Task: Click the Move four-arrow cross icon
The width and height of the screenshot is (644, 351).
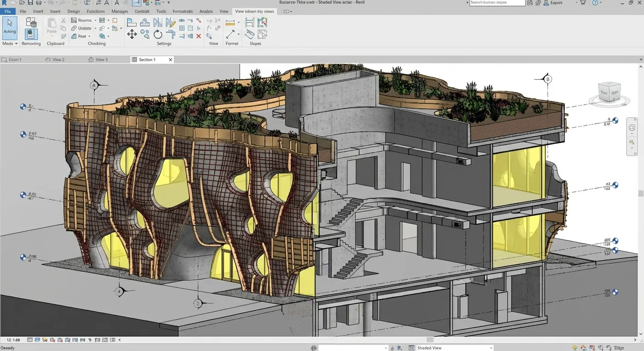Action: 132,34
